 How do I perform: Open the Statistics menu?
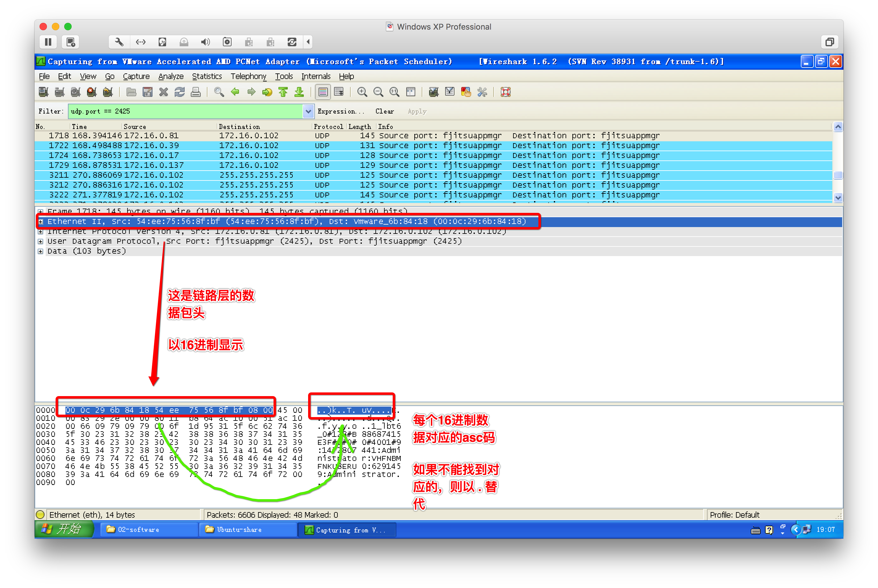pyautogui.click(x=207, y=77)
